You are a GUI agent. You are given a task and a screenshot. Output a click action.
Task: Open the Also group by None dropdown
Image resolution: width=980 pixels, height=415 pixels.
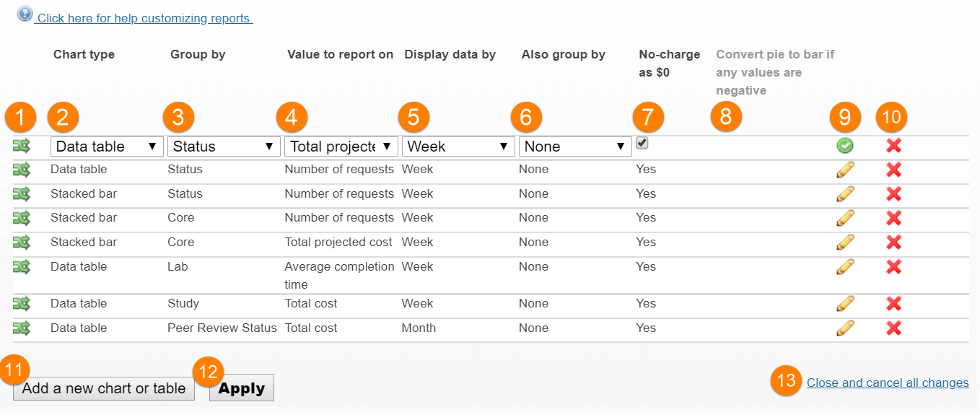click(x=575, y=147)
